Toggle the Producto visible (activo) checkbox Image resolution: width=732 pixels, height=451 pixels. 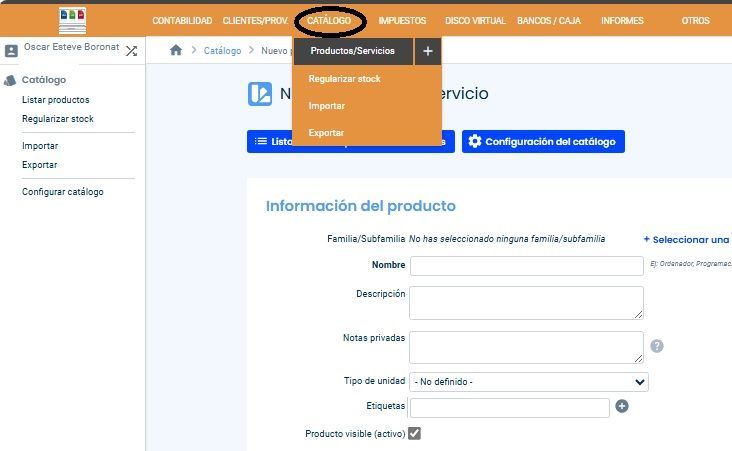(414, 433)
